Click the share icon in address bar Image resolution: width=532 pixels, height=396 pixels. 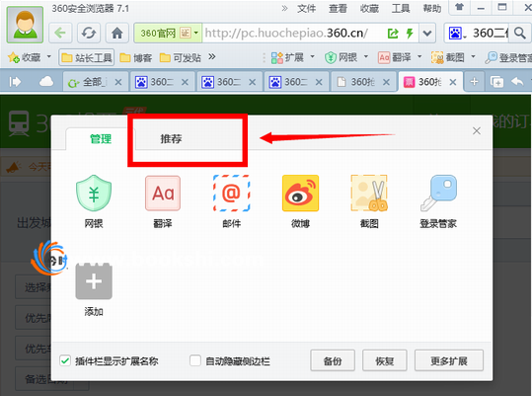coord(393,34)
